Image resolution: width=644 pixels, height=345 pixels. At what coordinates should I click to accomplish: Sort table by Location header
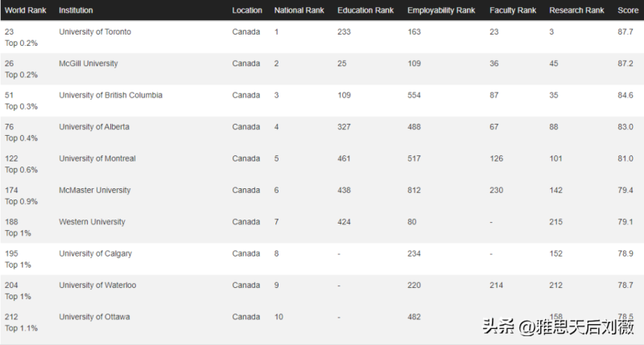pyautogui.click(x=247, y=10)
